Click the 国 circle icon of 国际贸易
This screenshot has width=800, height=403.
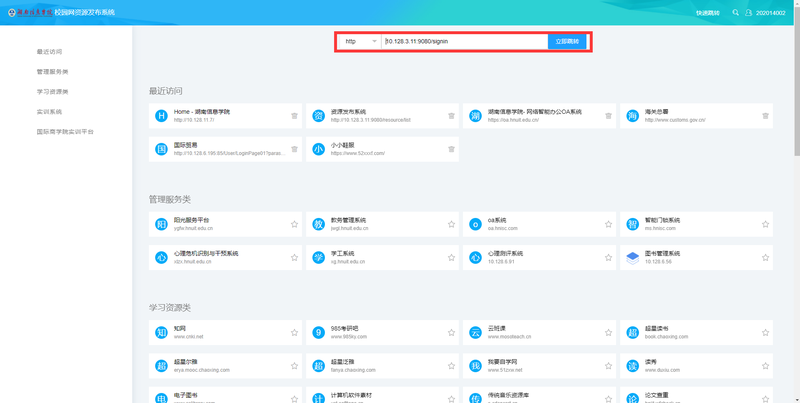click(x=161, y=149)
